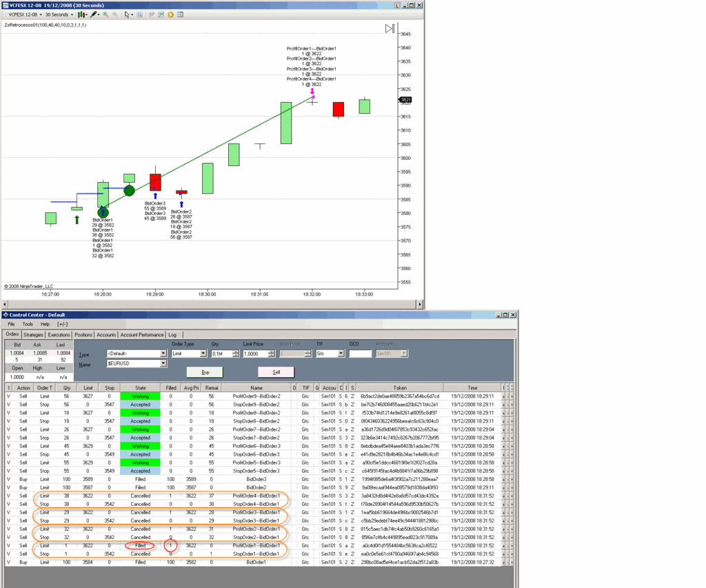Select the cursor pointer tool
Image resolution: width=706 pixels, height=588 pixels.
127,14
